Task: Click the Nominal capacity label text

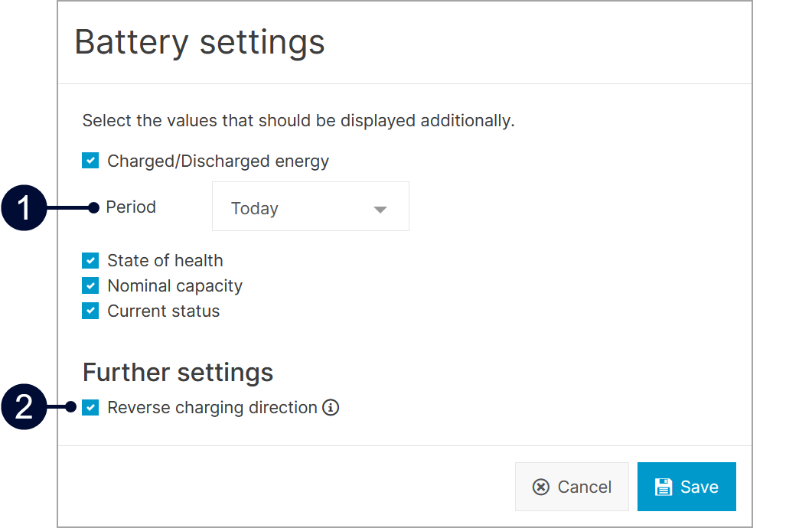Action: (174, 286)
